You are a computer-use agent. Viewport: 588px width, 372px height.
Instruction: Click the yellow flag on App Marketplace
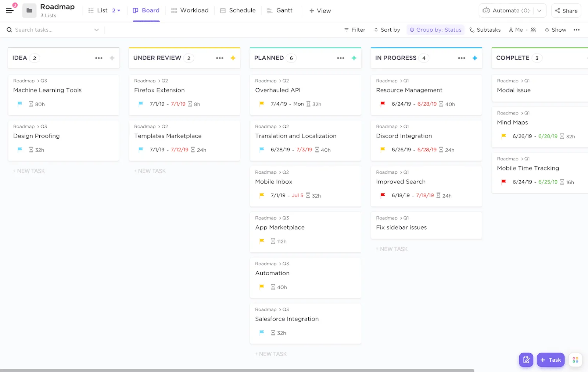click(262, 241)
